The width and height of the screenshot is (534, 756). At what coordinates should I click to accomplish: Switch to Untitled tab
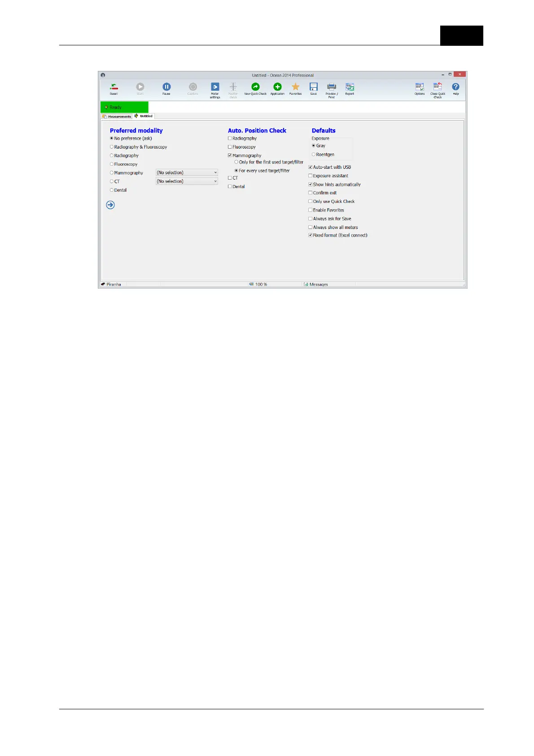coord(144,116)
